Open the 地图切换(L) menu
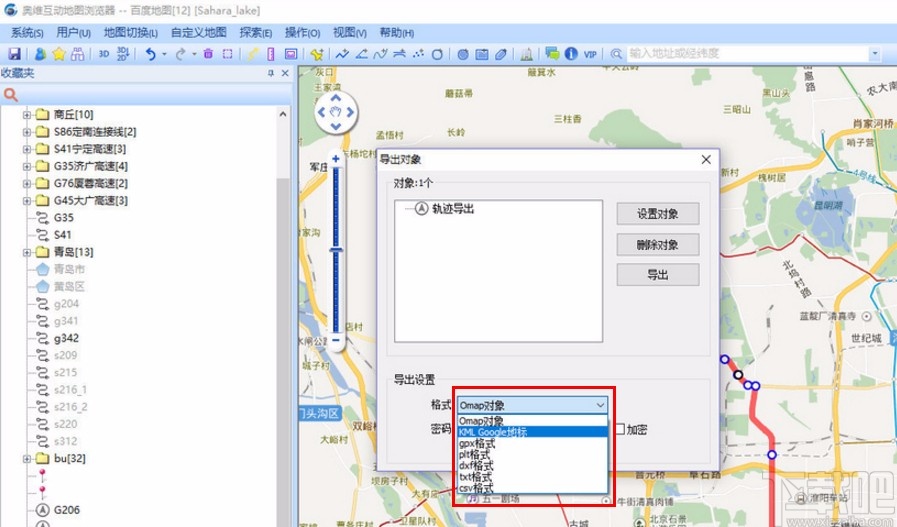 pyautogui.click(x=130, y=33)
